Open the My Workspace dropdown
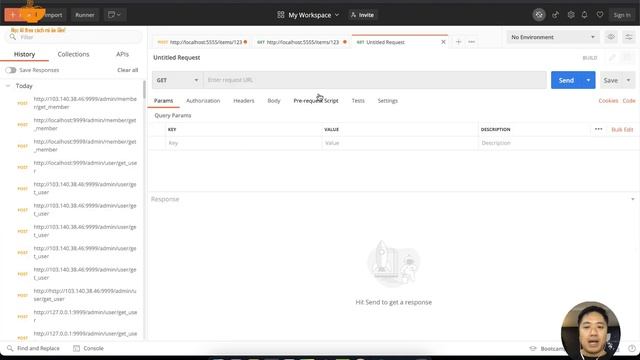The width and height of the screenshot is (640, 360). tap(309, 15)
